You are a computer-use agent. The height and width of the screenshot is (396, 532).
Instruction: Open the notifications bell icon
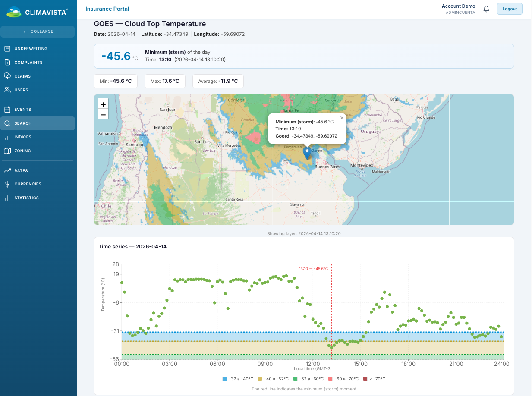pos(486,9)
